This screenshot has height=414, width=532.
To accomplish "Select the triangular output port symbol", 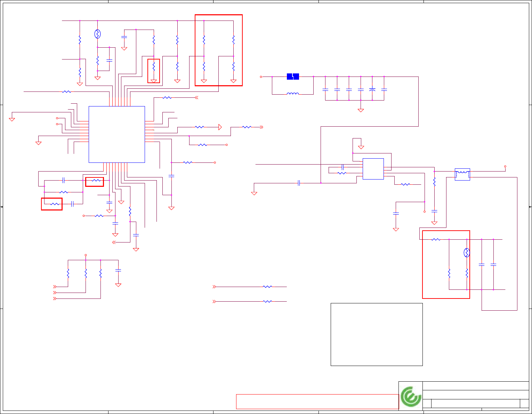I will pos(220,127).
